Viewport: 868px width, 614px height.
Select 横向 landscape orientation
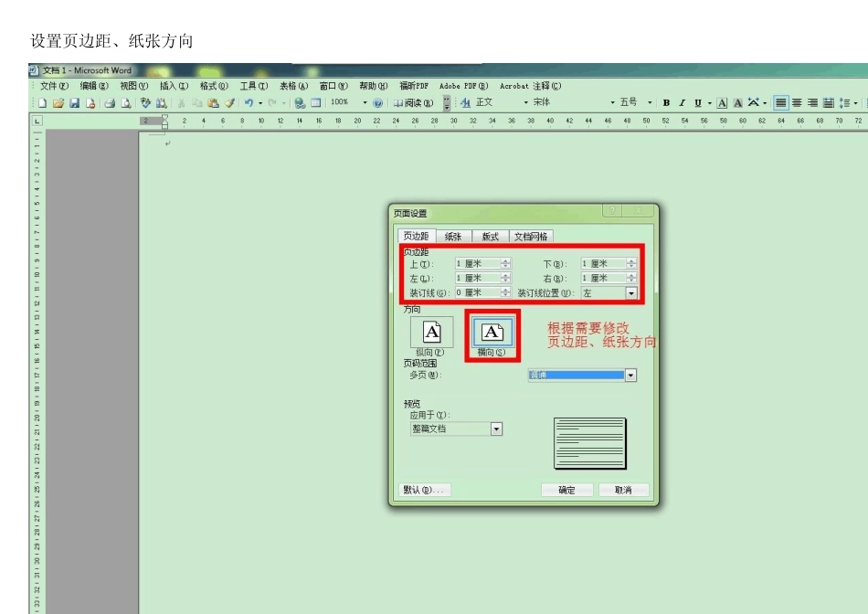[492, 333]
